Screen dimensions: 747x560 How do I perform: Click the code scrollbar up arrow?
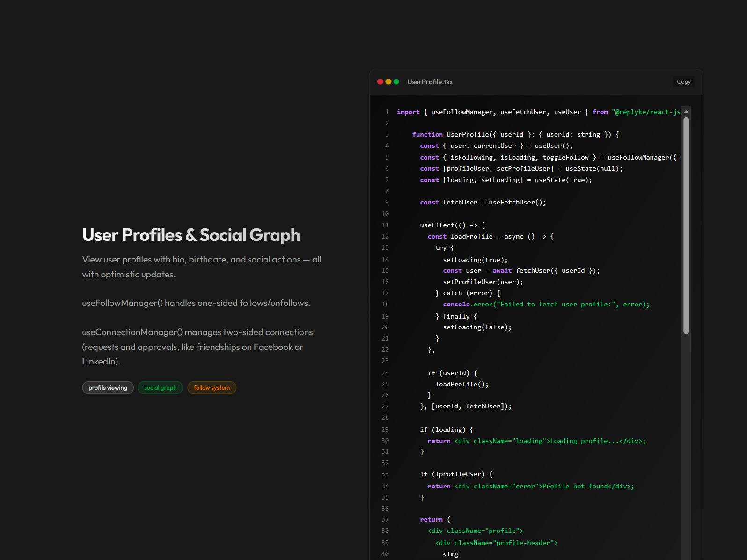(x=686, y=112)
